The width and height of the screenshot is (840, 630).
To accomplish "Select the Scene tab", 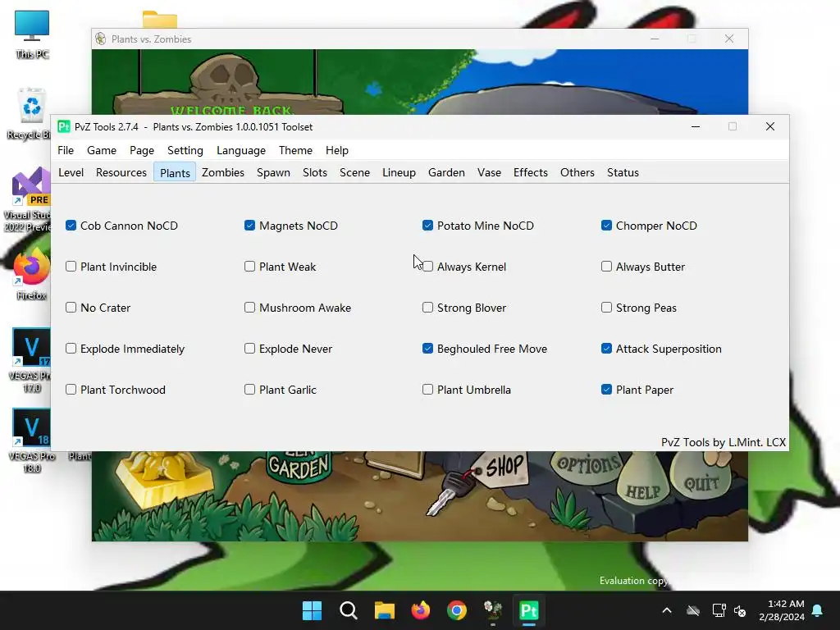I will click(354, 172).
